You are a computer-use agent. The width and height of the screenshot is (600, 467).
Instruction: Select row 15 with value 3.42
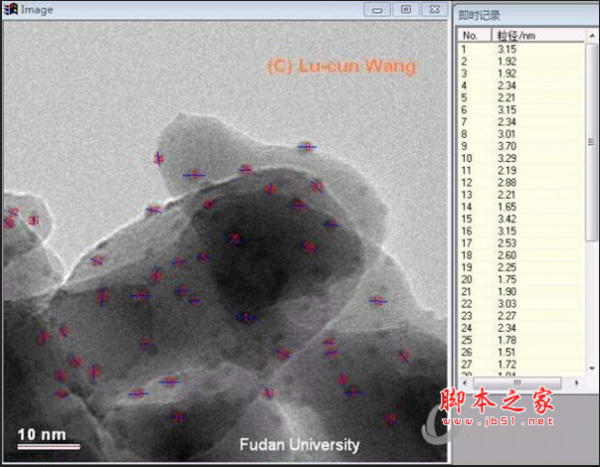click(521, 219)
